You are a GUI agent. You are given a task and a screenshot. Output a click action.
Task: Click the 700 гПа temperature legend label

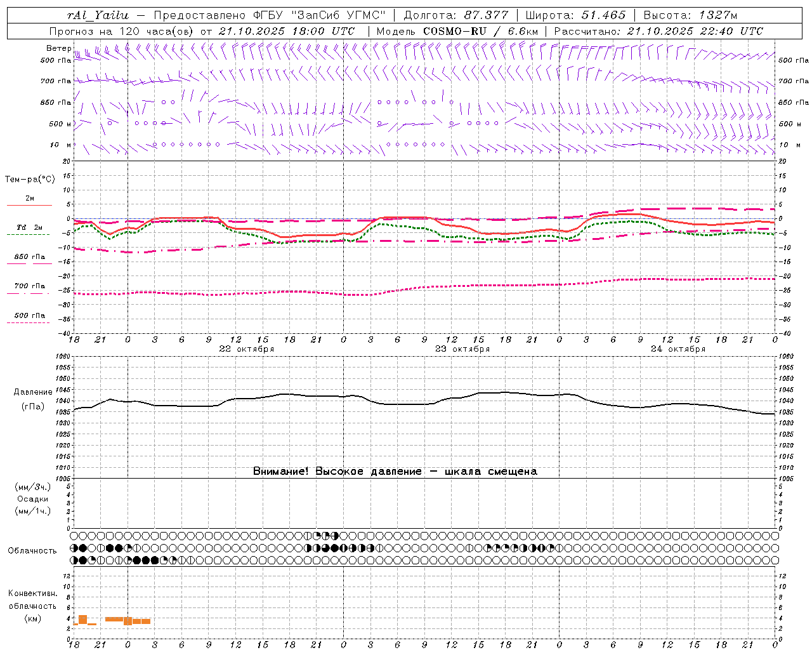(30, 286)
